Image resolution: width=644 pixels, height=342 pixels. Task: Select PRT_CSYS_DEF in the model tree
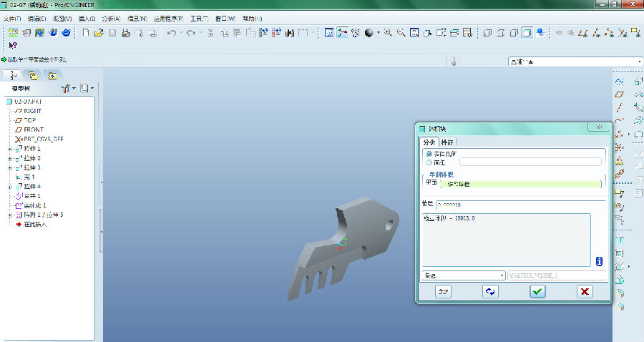click(42, 139)
